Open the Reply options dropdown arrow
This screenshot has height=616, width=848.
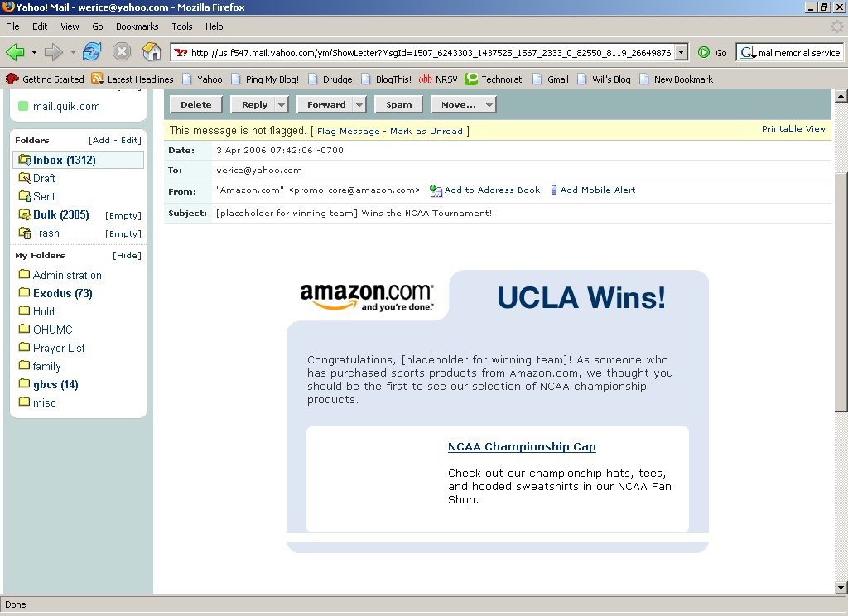click(282, 105)
